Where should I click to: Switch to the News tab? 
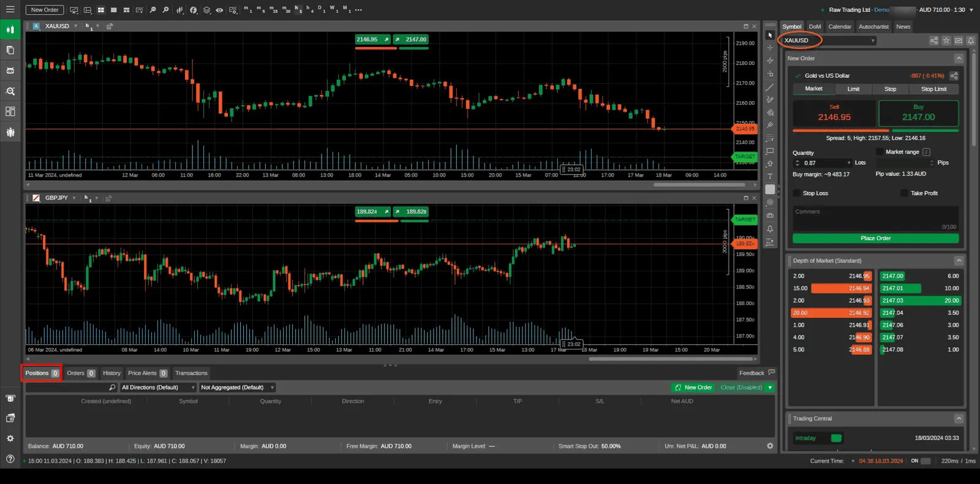[x=903, y=26]
